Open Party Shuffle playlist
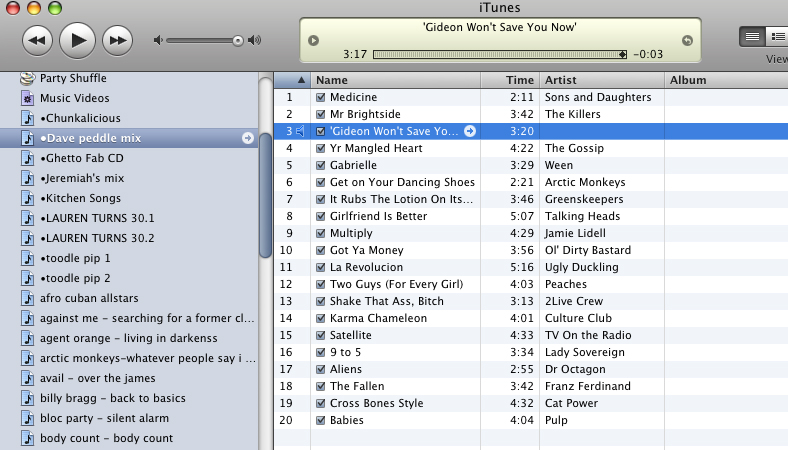788x450 pixels. [x=73, y=78]
